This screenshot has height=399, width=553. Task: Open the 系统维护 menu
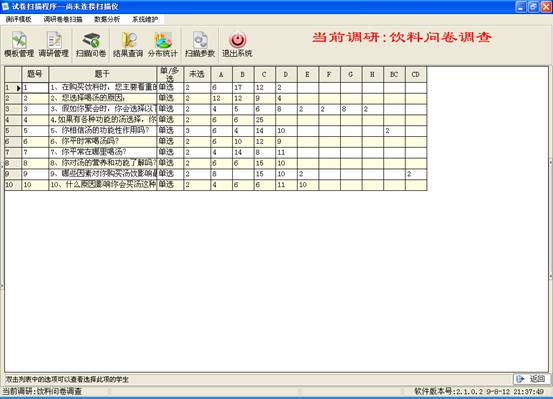(145, 19)
